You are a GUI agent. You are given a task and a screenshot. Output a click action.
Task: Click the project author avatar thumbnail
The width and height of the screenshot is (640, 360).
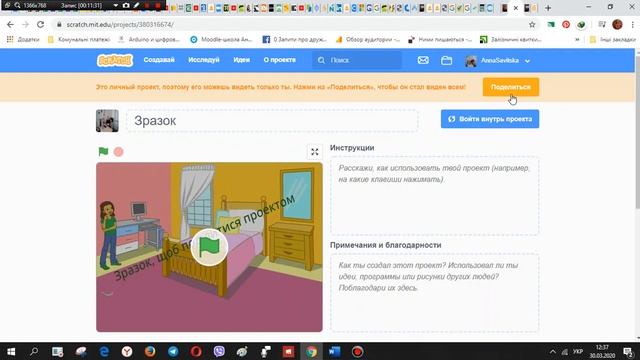coord(107,120)
